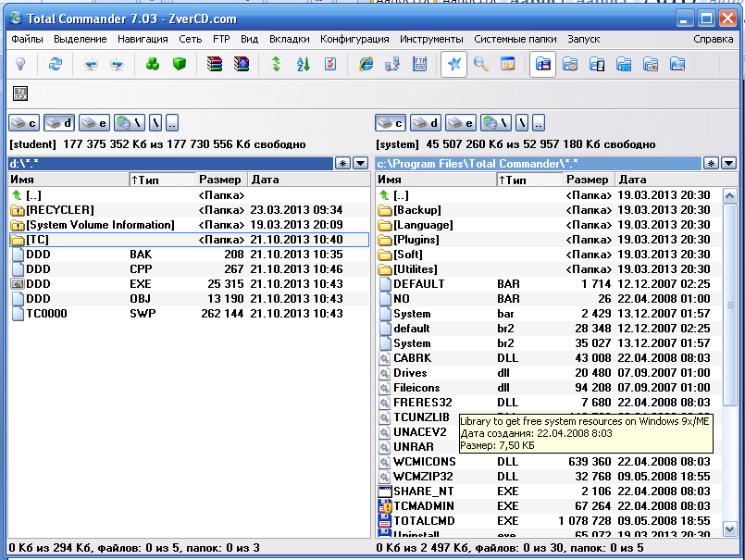
Task: Select TOTALCMD EXE file
Action: [x=549, y=520]
